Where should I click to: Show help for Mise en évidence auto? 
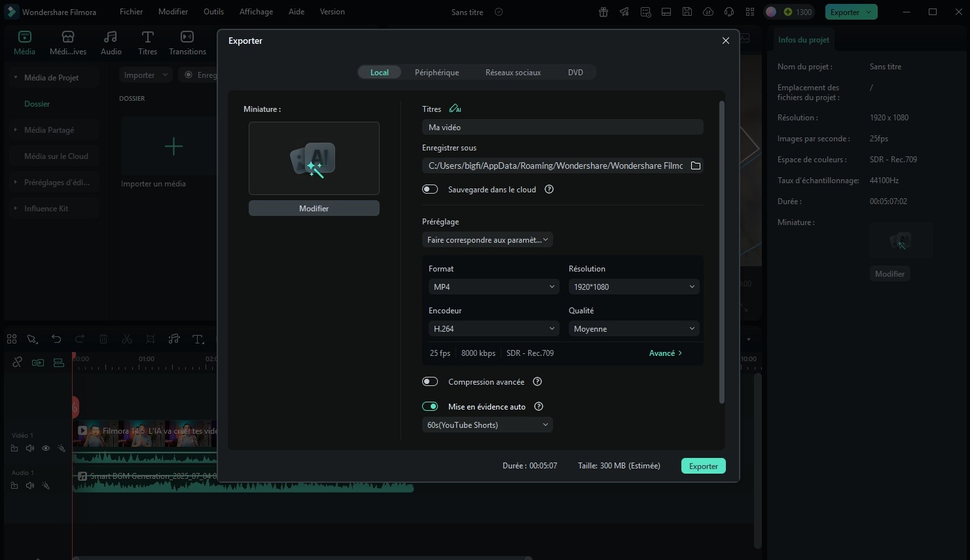tap(539, 406)
